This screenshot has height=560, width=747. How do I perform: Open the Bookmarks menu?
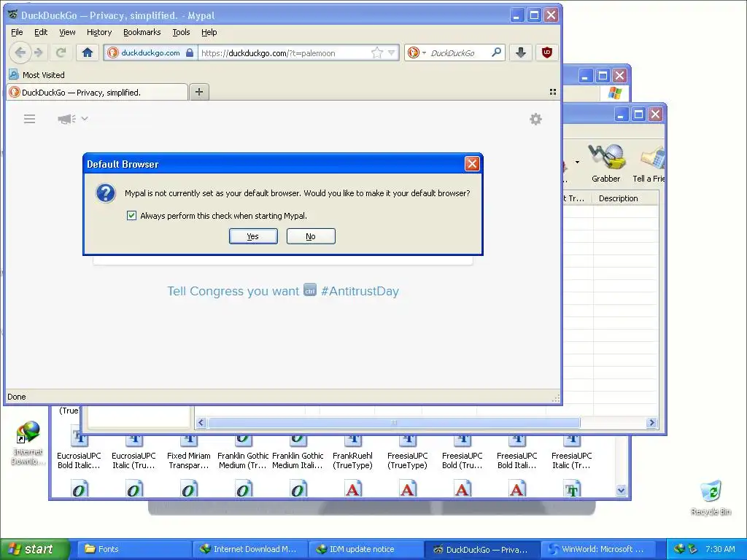tap(142, 32)
